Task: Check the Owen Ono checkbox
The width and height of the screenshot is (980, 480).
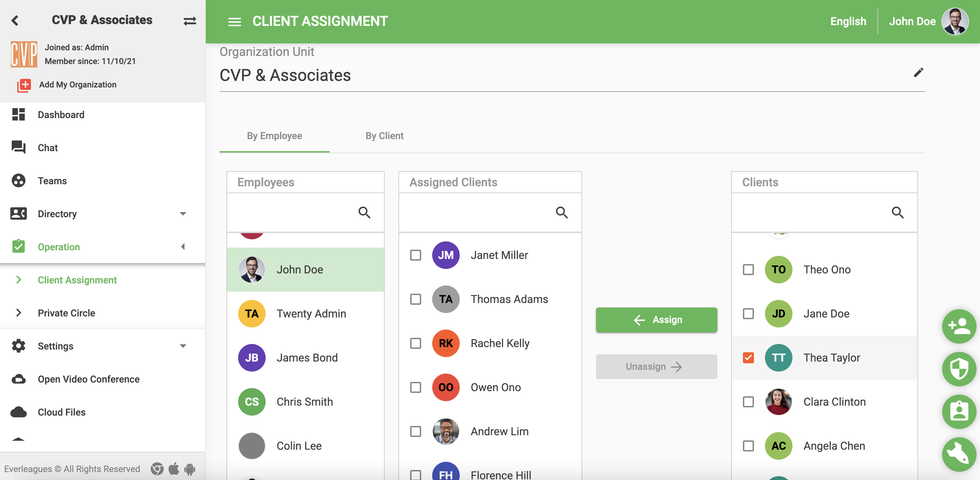Action: (415, 387)
